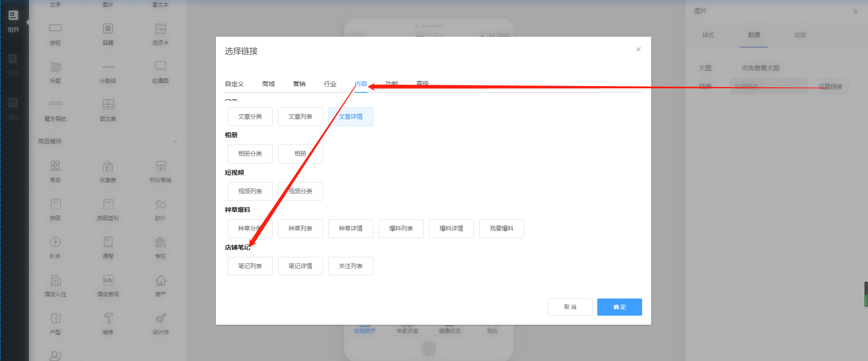Pick the 魔方导航 component icon
Screen dimensions: 868x361
tap(55, 104)
